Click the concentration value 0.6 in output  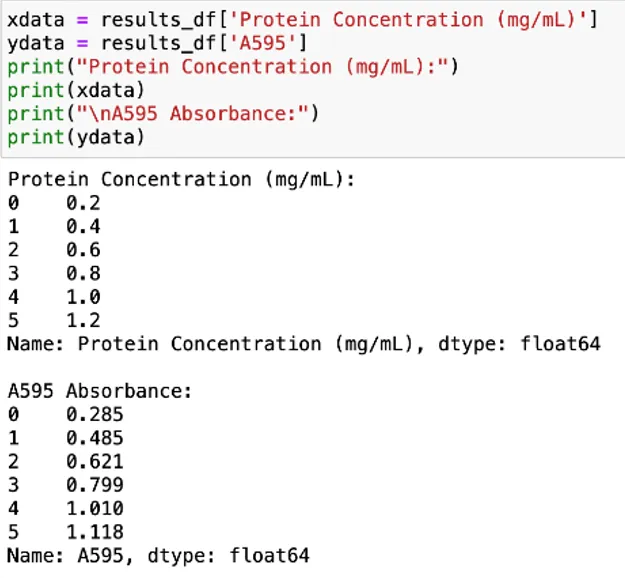click(x=83, y=250)
